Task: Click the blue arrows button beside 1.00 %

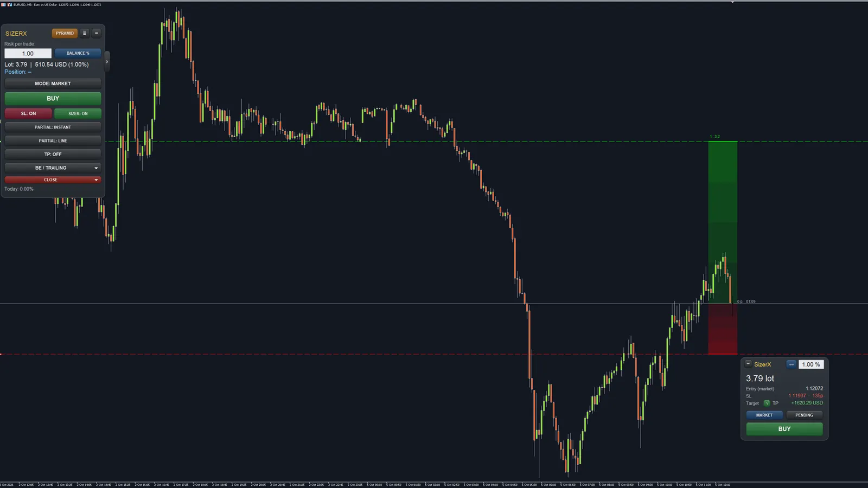Action: (x=791, y=364)
